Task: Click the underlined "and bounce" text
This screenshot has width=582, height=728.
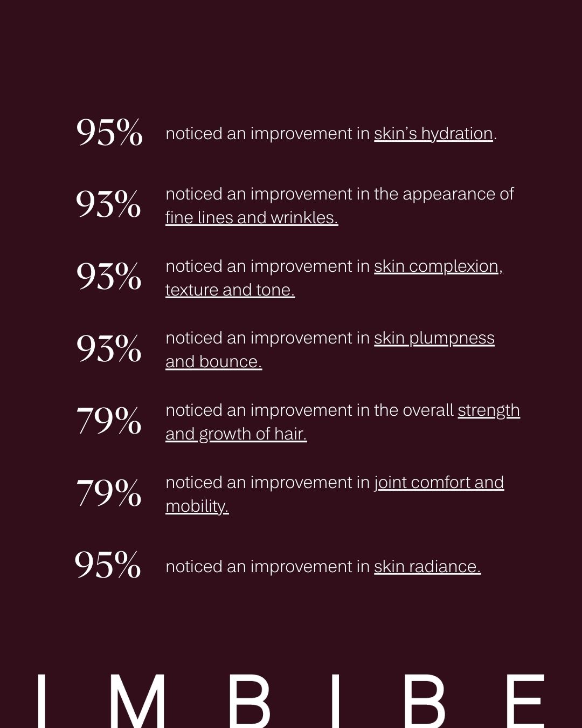Action: pyautogui.click(x=213, y=361)
